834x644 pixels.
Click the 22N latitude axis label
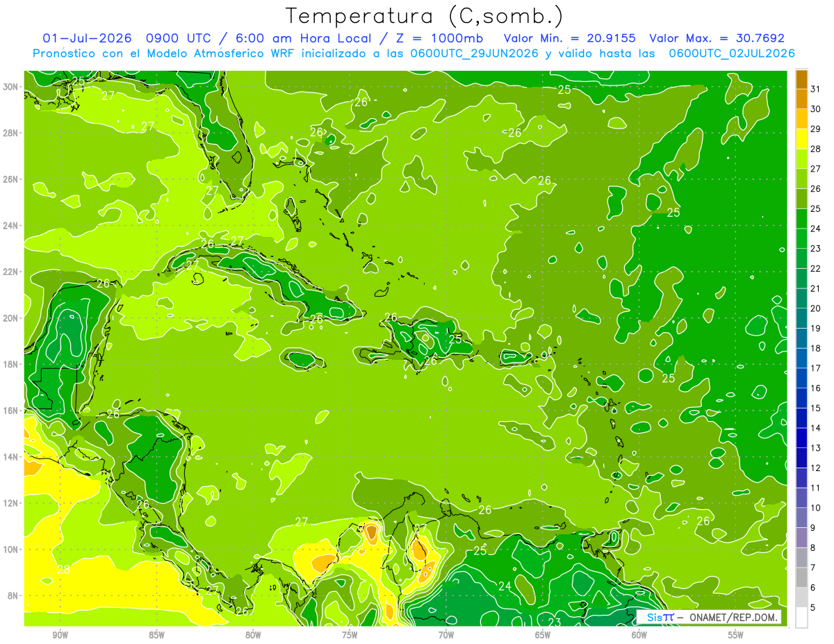[x=11, y=272]
